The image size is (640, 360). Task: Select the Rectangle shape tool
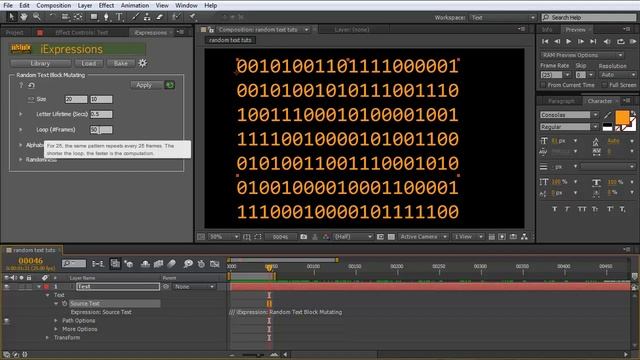pyautogui.click(x=94, y=17)
